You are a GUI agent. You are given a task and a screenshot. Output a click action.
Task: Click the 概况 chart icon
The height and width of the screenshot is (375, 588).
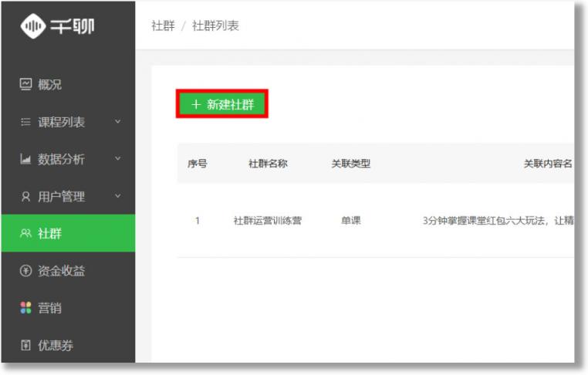(x=25, y=84)
